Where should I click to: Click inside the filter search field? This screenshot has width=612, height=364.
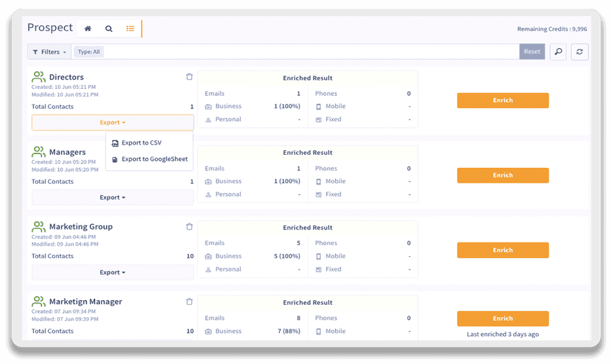click(311, 52)
